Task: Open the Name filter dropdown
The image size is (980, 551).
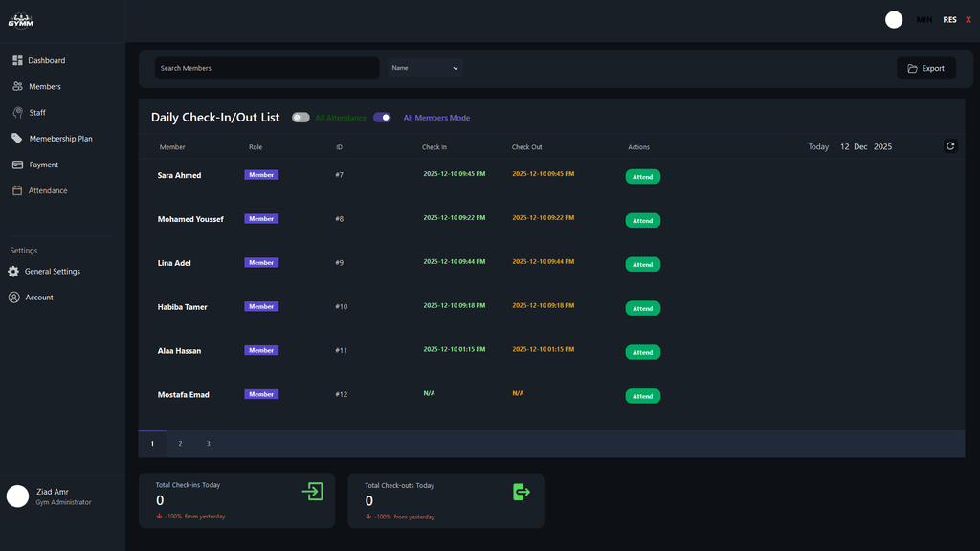Action: [425, 68]
